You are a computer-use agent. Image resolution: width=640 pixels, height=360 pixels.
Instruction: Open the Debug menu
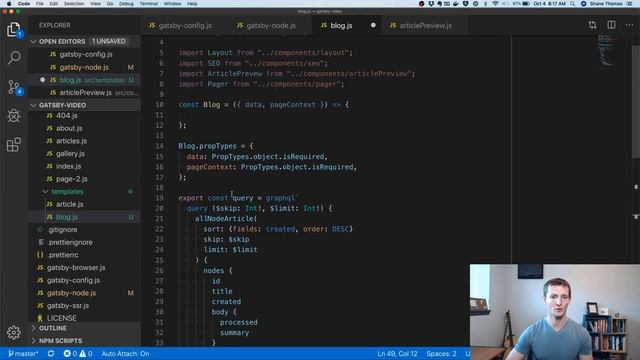[x=126, y=4]
